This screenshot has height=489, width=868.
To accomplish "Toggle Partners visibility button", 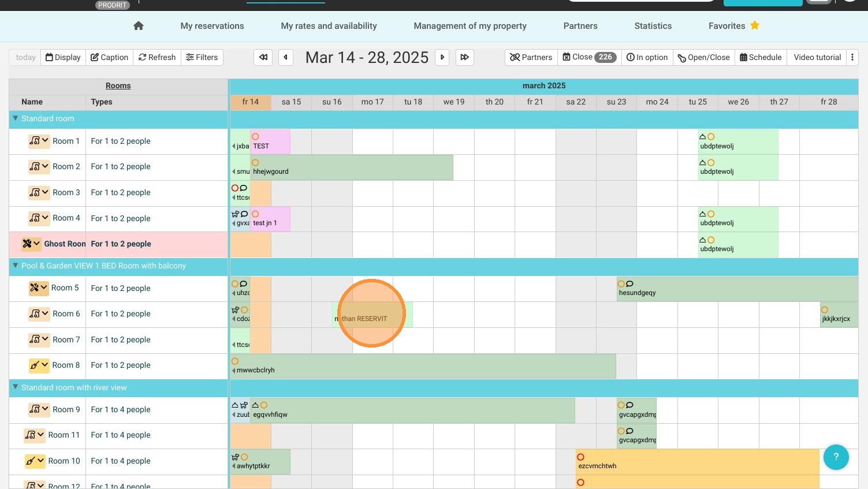I will (x=531, y=57).
